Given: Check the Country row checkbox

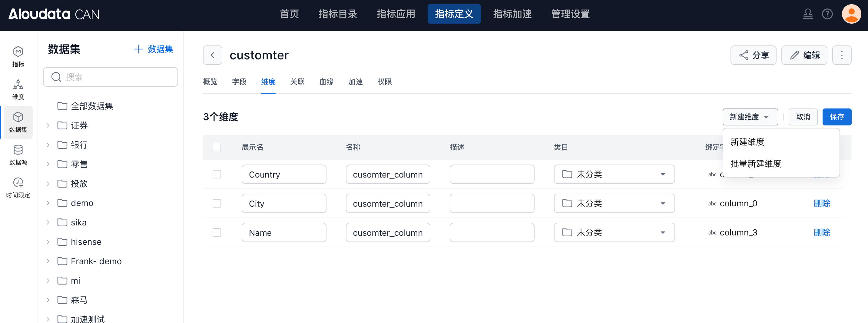Looking at the screenshot, I should (217, 174).
